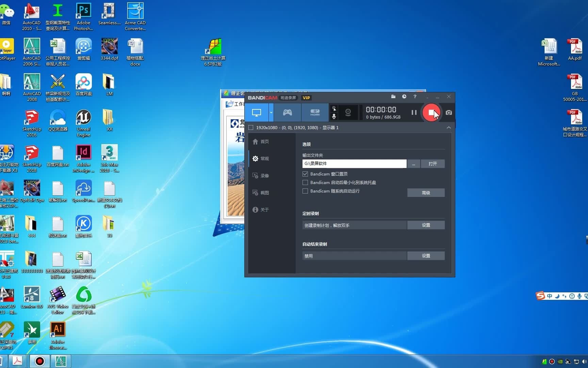Select AA.pdf file on desktop
Image resolution: width=588 pixels, height=368 pixels.
(x=575, y=49)
